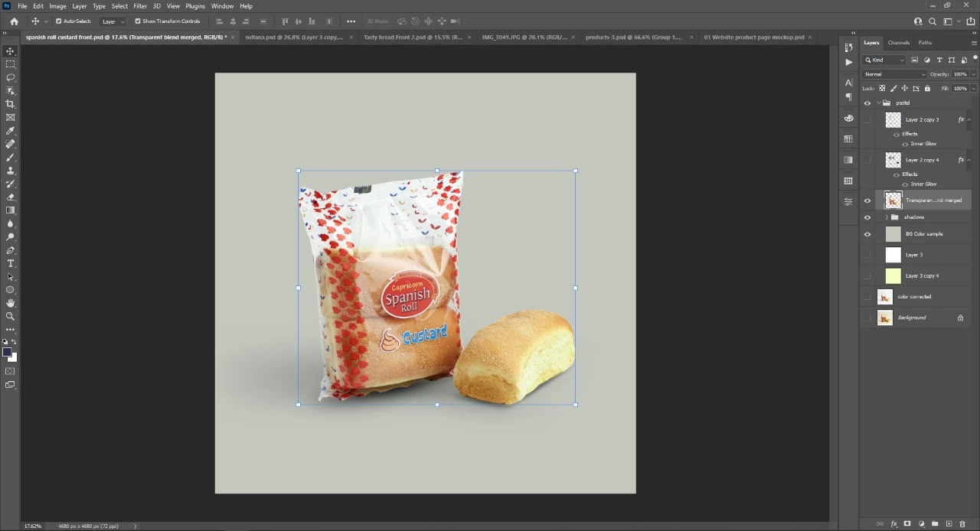Open the Image menu
Viewport: 980px width, 531px height.
coord(57,6)
